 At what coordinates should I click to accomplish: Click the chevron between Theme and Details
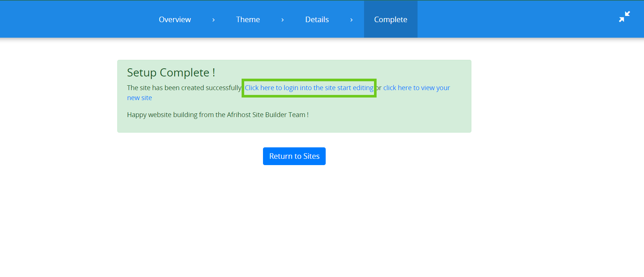[282, 20]
